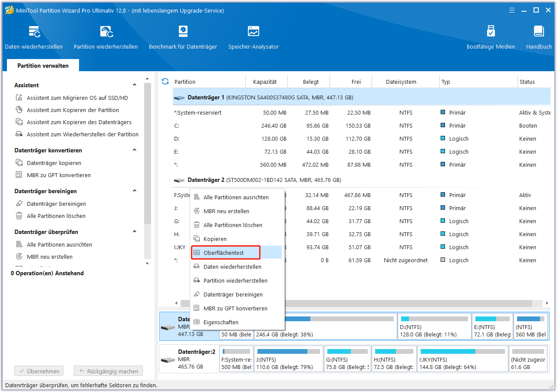The width and height of the screenshot is (557, 392).
Task: Click the 0 Operation(en) Anstehend label
Action: pos(47,273)
